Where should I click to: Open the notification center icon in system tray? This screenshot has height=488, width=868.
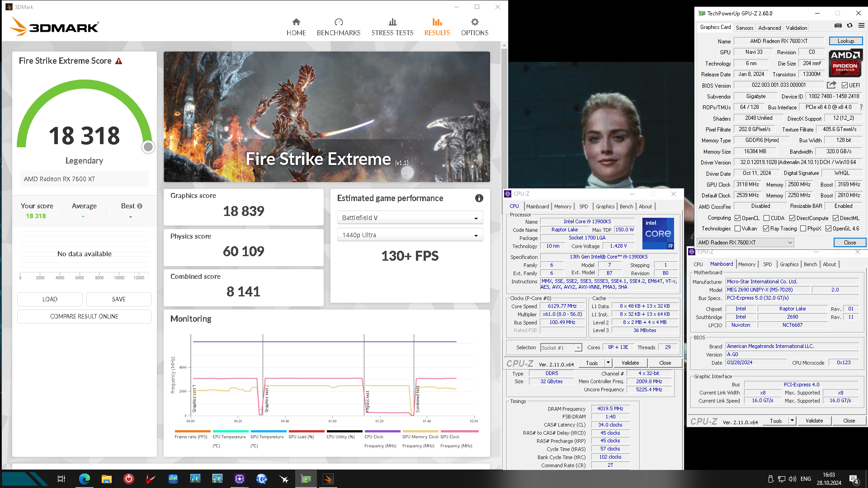coord(854,479)
